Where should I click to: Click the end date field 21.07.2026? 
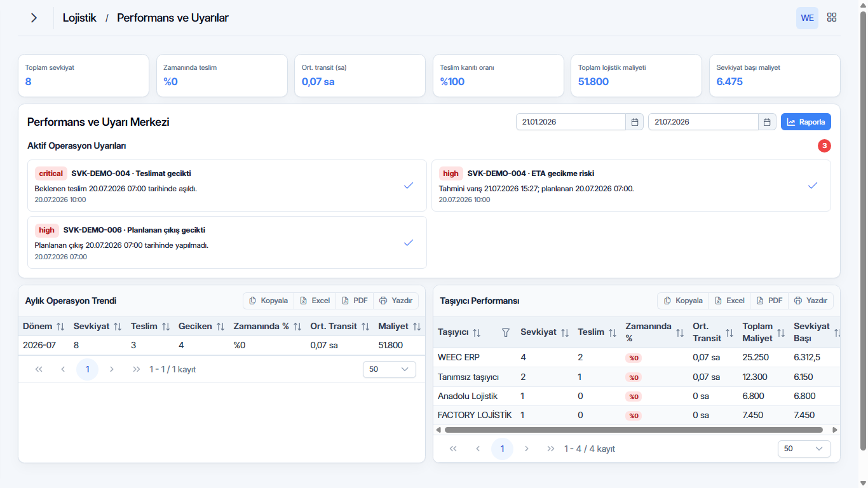coord(703,122)
